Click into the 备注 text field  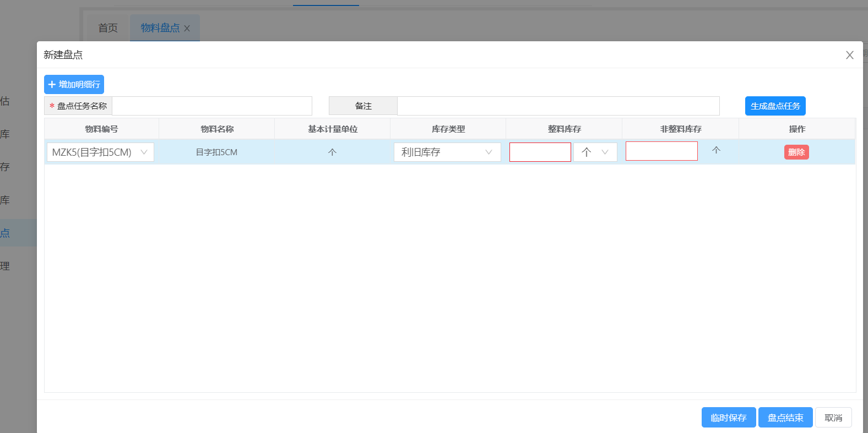(558, 106)
